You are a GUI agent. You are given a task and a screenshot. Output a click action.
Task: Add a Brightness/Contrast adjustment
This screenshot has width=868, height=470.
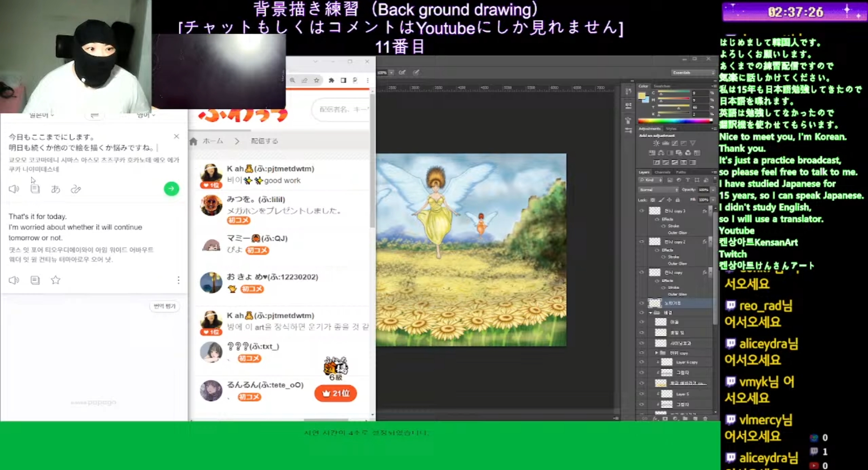[656, 143]
